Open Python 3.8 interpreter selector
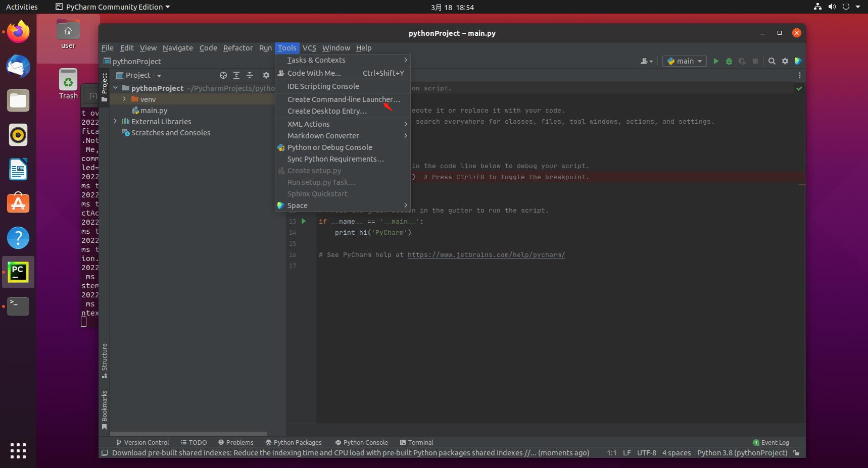This screenshot has height=468, width=868. pyautogui.click(x=742, y=453)
